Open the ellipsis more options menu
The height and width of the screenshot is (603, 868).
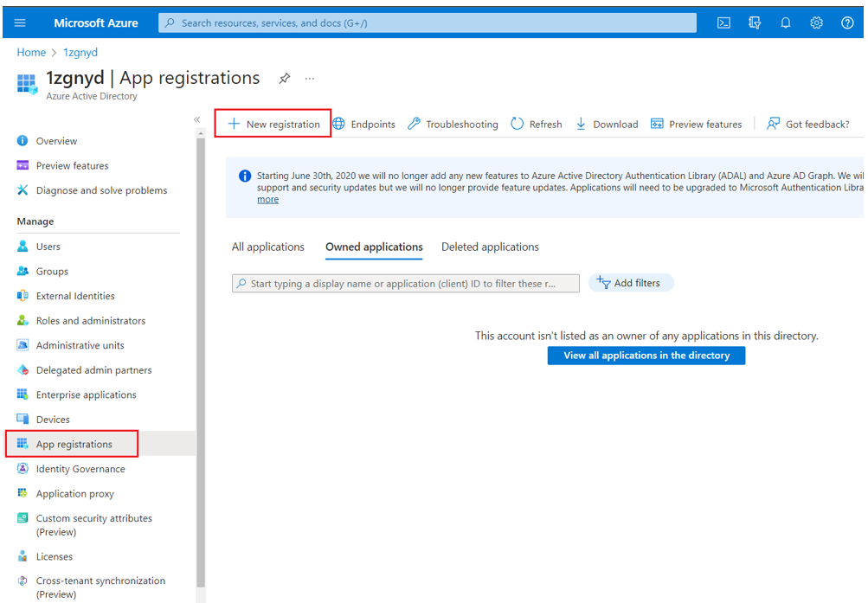tap(310, 79)
